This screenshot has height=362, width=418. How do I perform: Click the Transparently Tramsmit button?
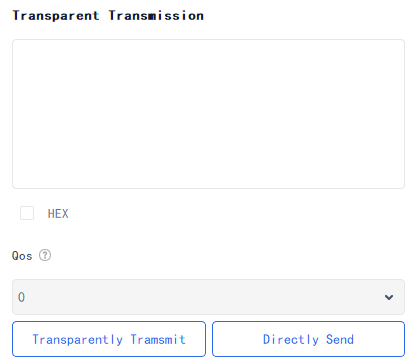click(x=109, y=339)
